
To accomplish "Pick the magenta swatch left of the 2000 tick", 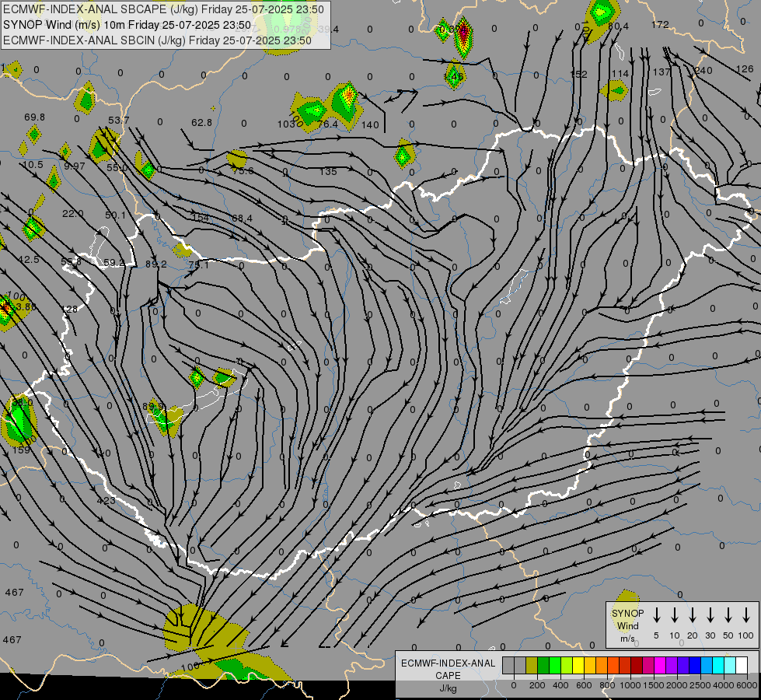I will point(660,665).
